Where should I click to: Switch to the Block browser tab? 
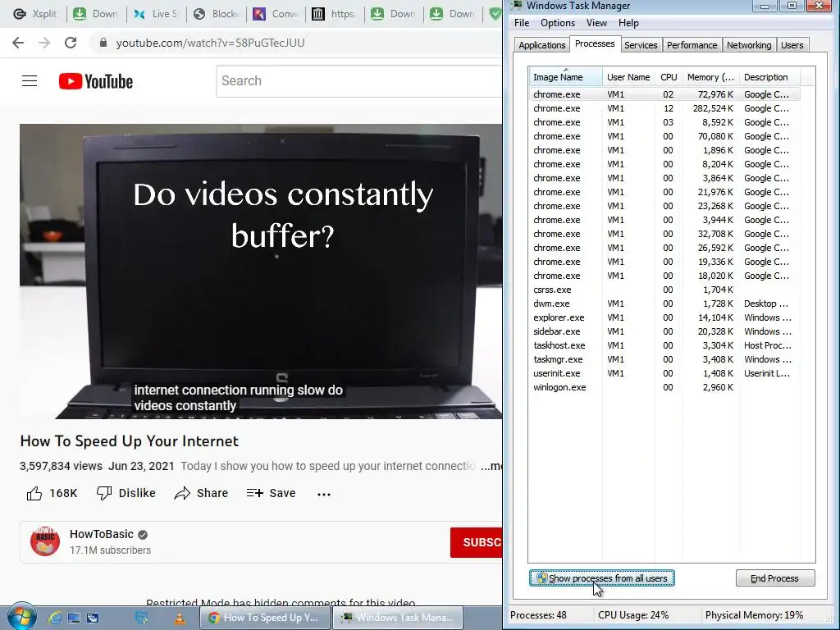[217, 14]
